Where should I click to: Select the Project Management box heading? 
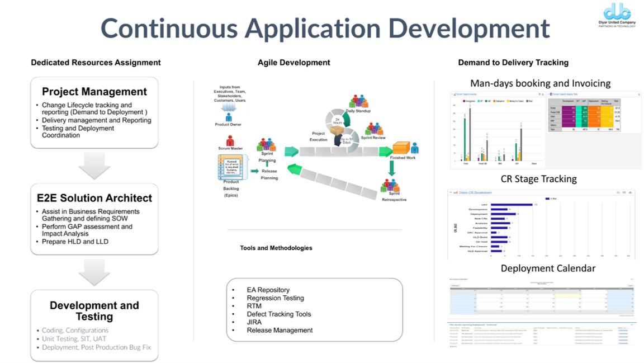click(94, 92)
